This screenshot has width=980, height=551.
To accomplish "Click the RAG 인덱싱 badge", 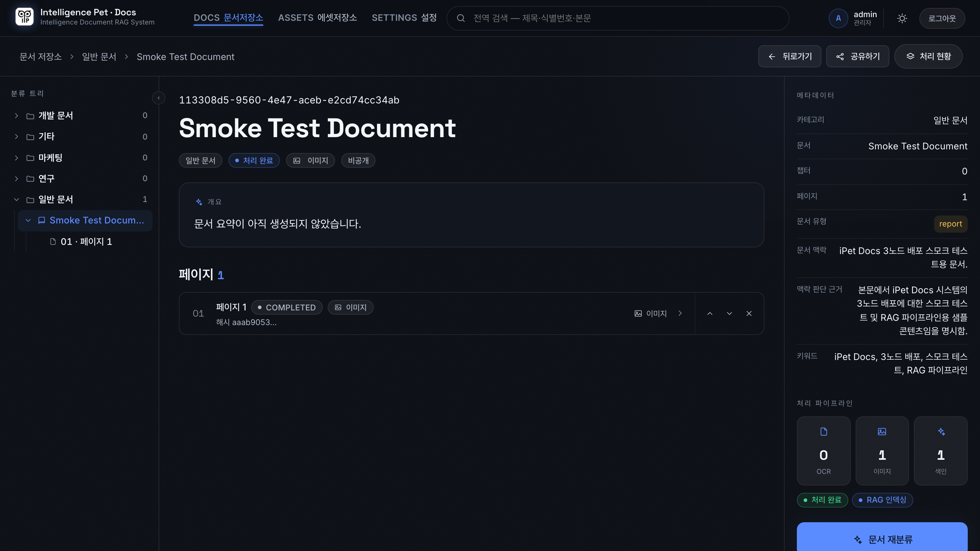I will tap(882, 500).
